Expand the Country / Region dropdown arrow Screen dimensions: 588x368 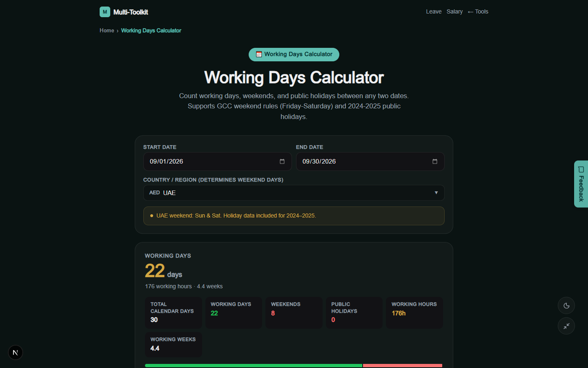[436, 193]
